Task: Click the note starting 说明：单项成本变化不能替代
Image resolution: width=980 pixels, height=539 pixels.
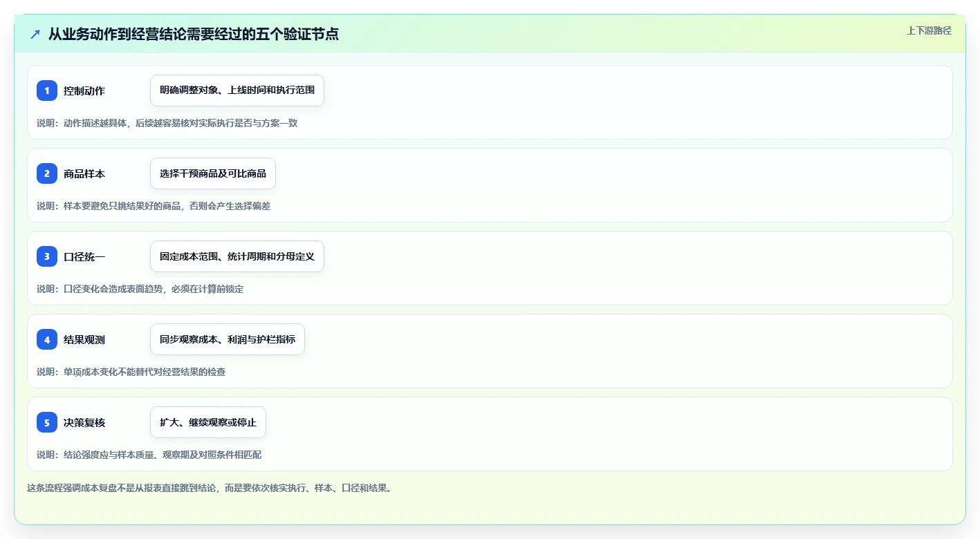Action: coord(131,372)
